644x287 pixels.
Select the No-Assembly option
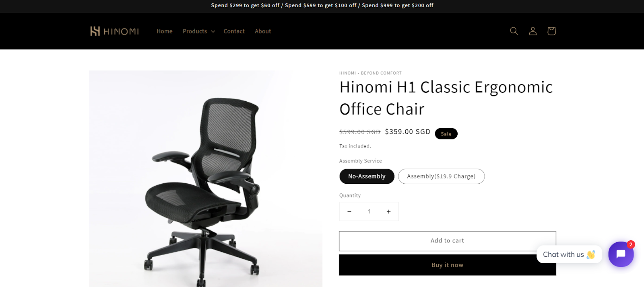pyautogui.click(x=367, y=176)
